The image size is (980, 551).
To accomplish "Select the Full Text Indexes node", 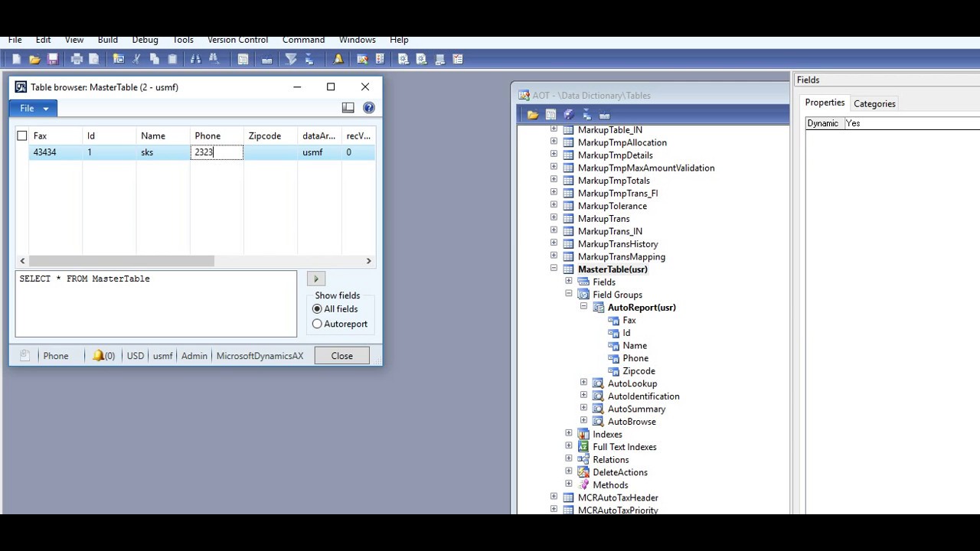I will (624, 447).
